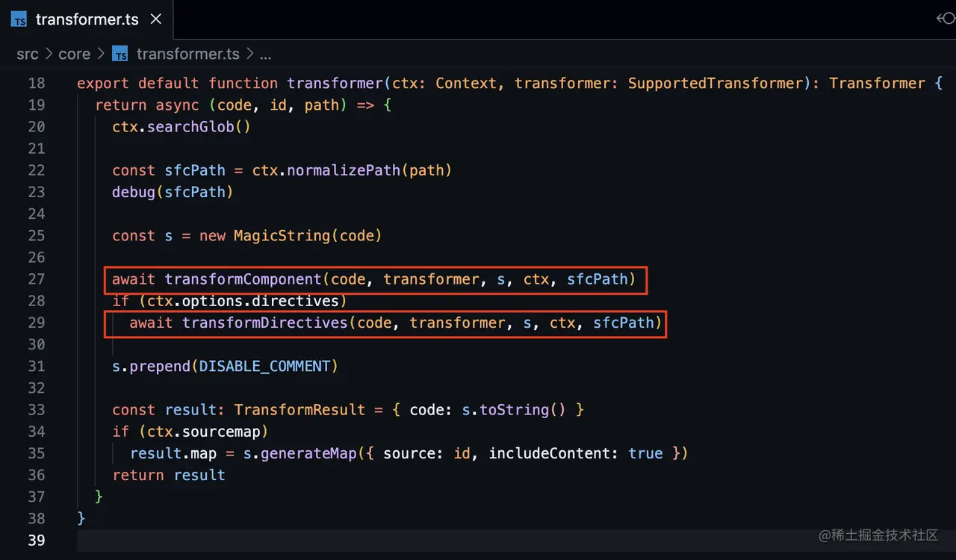Click 'ctx.options.directives' on line 28

tap(243, 301)
